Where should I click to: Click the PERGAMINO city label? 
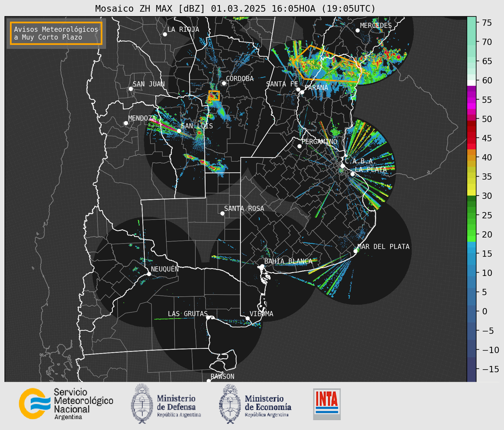[x=319, y=141]
